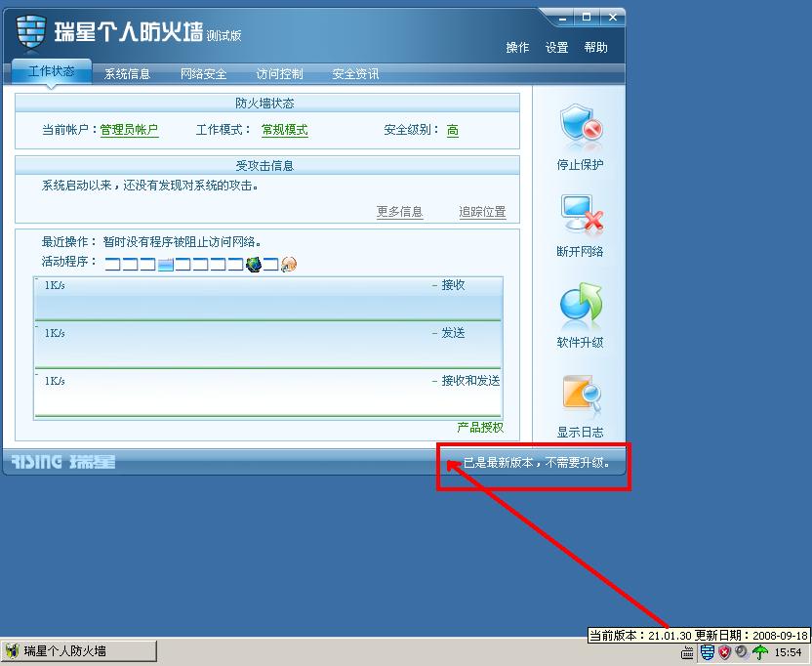Close the firewall window
Screen dimensions: 812x666
click(x=613, y=18)
